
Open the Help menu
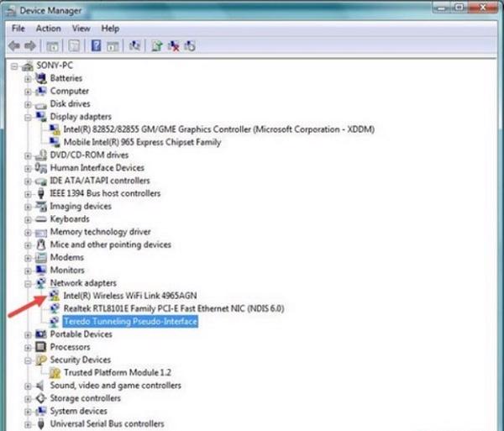[110, 29]
